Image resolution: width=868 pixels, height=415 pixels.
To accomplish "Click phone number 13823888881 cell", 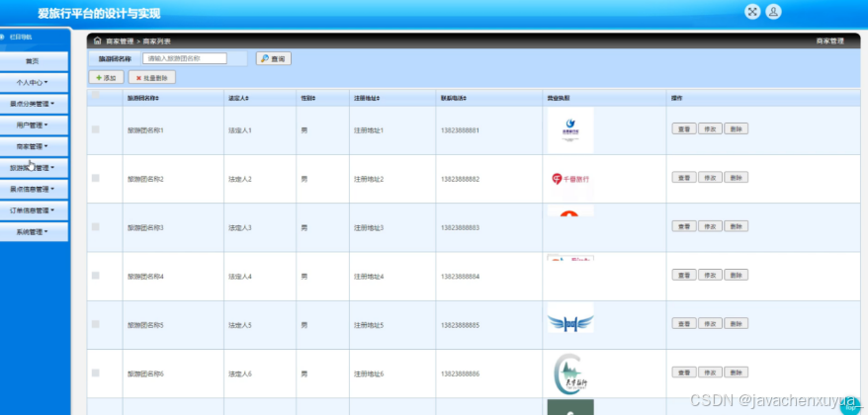I will point(460,130).
